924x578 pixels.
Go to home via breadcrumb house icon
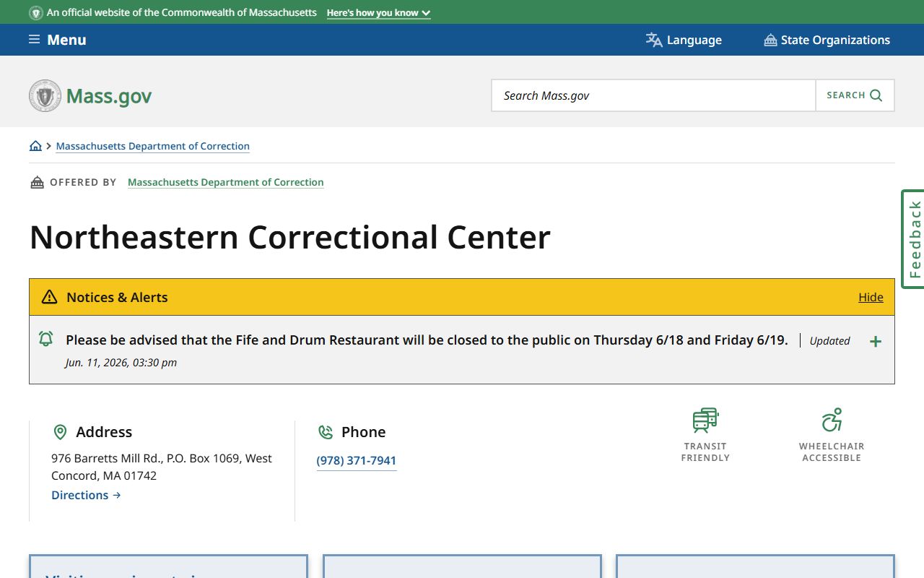pos(35,146)
